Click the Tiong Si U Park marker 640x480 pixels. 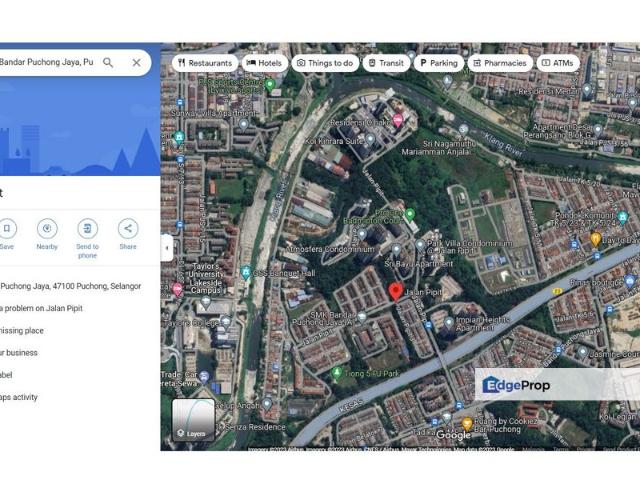coord(337,373)
